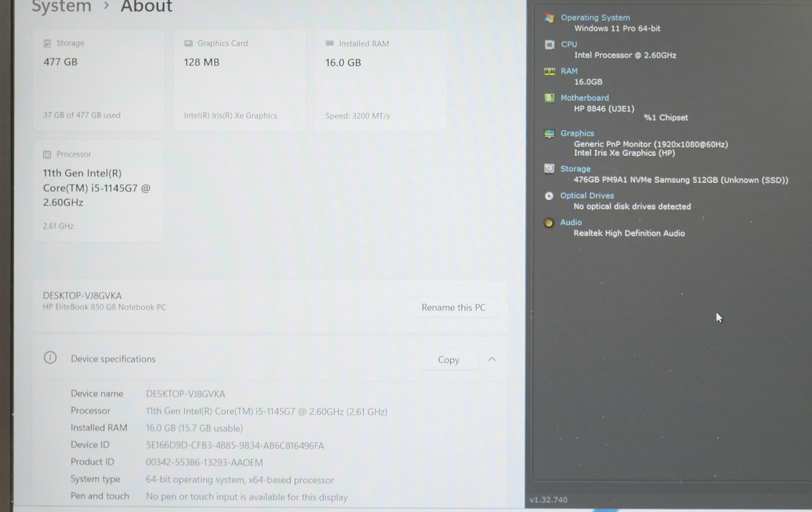Open the RAM section link in Speccy

(x=569, y=71)
